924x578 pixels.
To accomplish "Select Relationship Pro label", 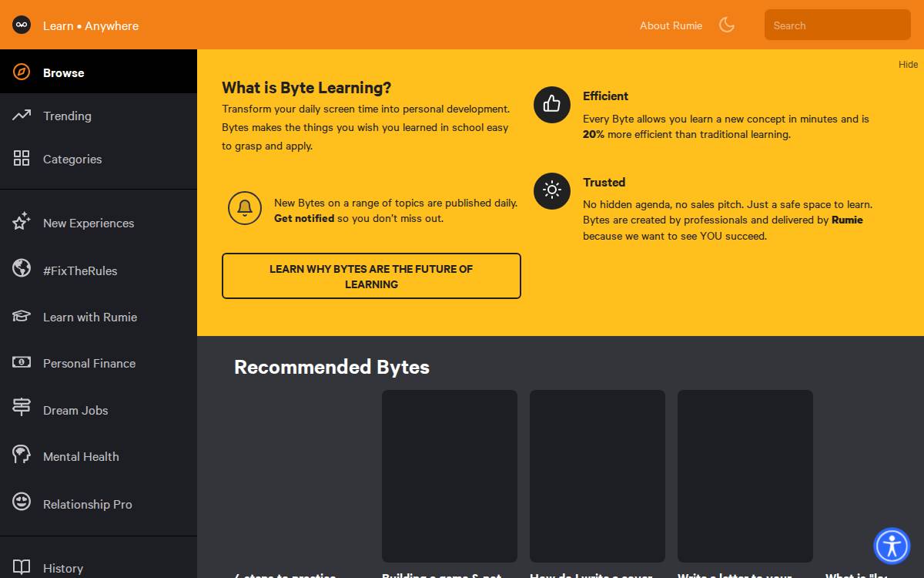I will pyautogui.click(x=88, y=504).
